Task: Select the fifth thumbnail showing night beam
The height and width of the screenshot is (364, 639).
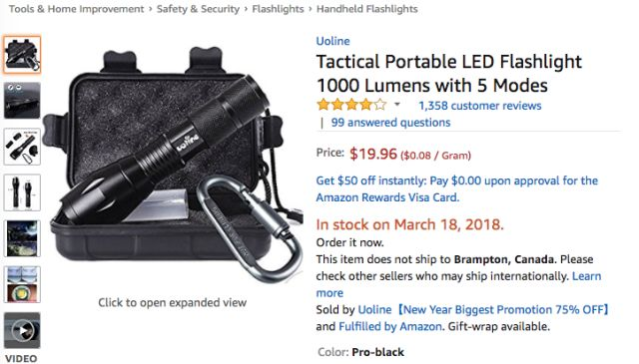Action: (22, 238)
